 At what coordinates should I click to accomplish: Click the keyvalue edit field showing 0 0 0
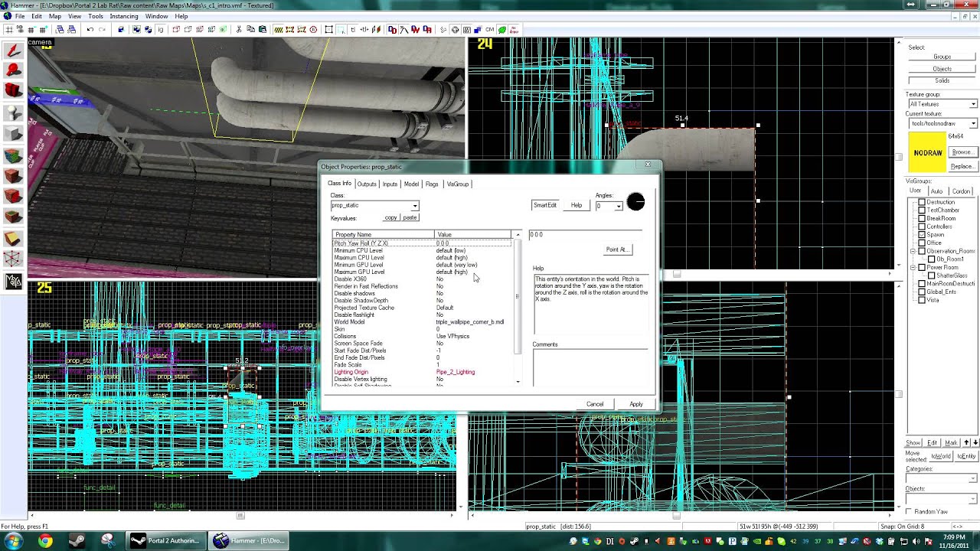tap(586, 235)
